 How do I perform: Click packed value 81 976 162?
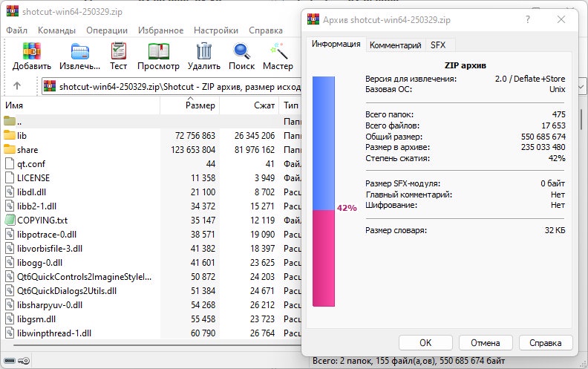pyautogui.click(x=255, y=150)
